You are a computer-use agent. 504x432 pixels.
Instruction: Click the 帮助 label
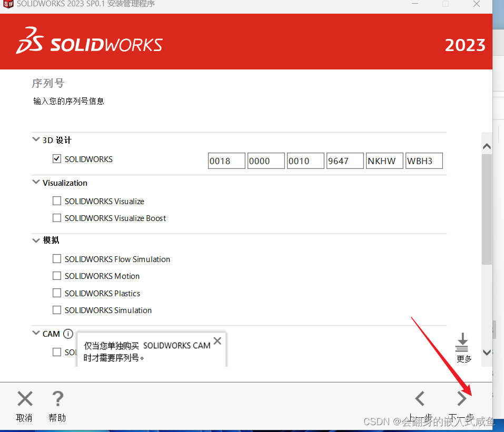57,418
